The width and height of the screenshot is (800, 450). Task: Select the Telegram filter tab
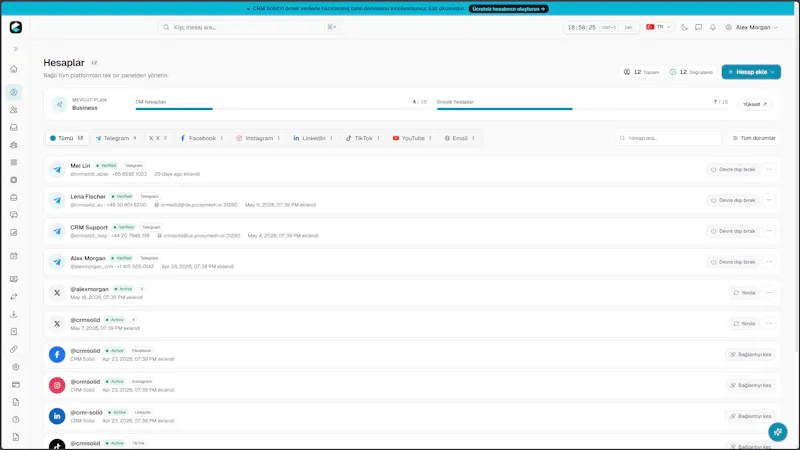116,138
